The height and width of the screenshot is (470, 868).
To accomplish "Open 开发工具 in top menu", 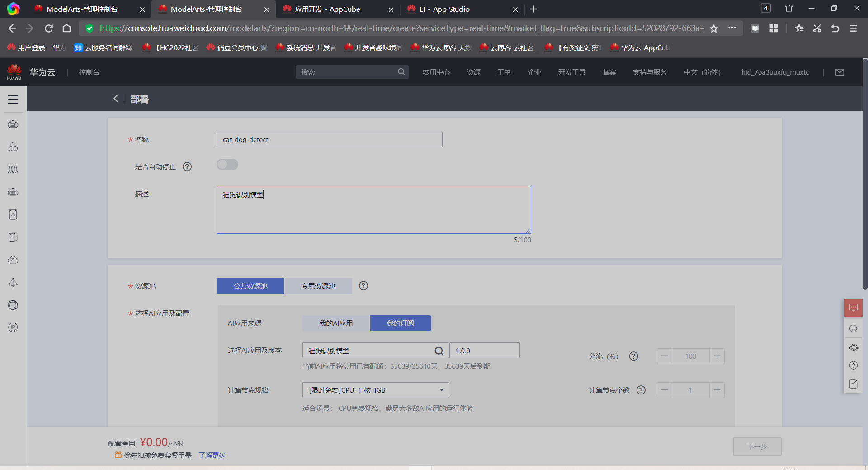I will coord(572,72).
